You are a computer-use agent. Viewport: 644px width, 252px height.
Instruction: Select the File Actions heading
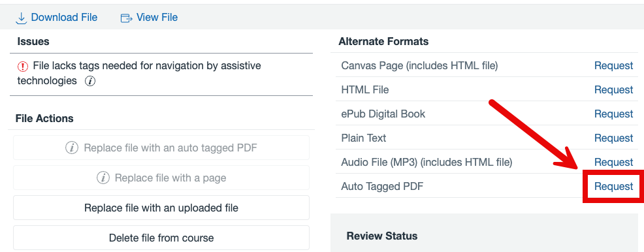44,119
